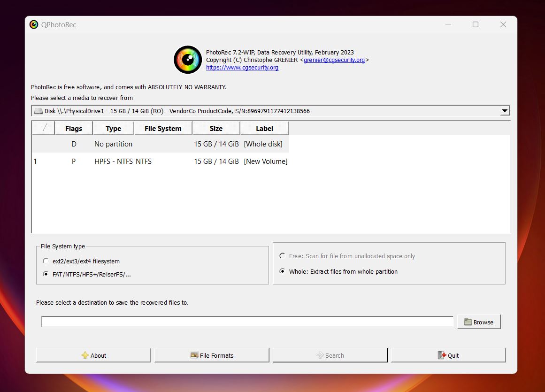Click the folder icon on Browse button
Viewport: 545px width, 392px height.
click(468, 322)
